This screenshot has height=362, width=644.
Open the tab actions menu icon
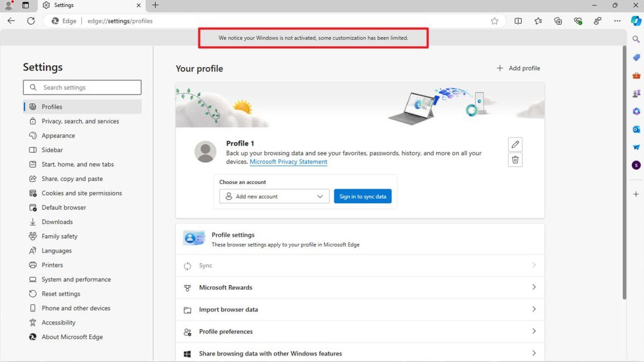[x=25, y=5]
